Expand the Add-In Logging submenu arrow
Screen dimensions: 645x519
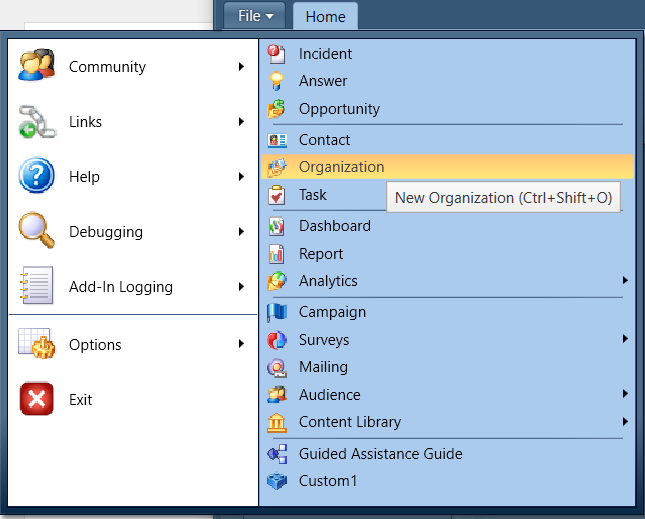(241, 287)
